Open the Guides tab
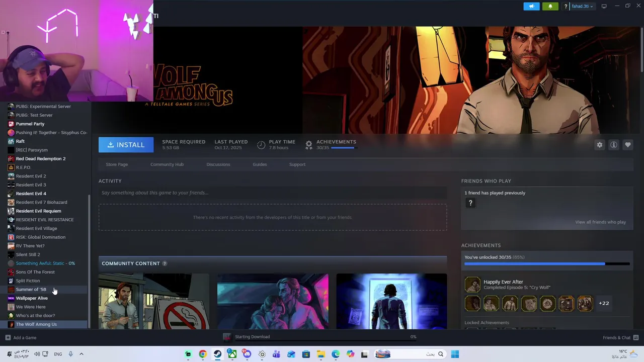The image size is (644, 362). pos(260,164)
